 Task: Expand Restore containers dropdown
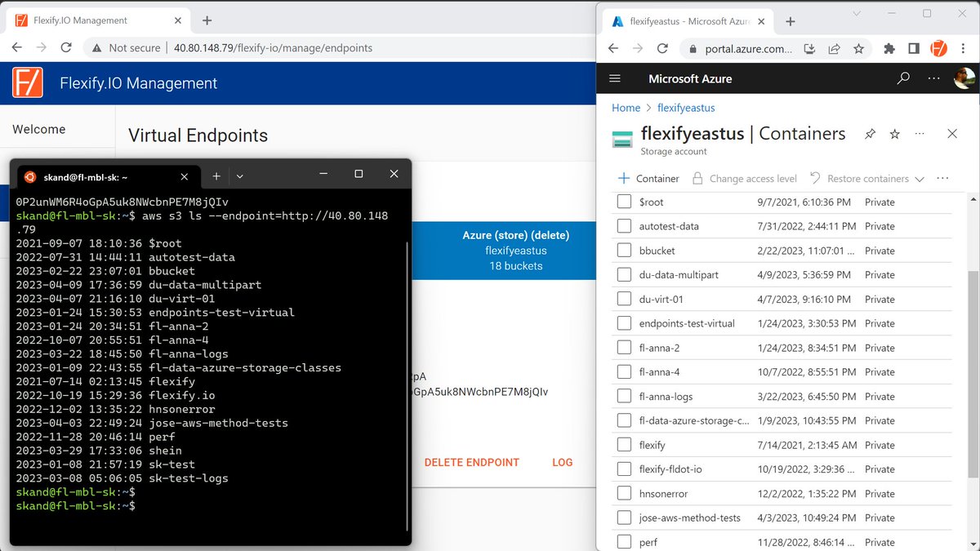pos(920,179)
